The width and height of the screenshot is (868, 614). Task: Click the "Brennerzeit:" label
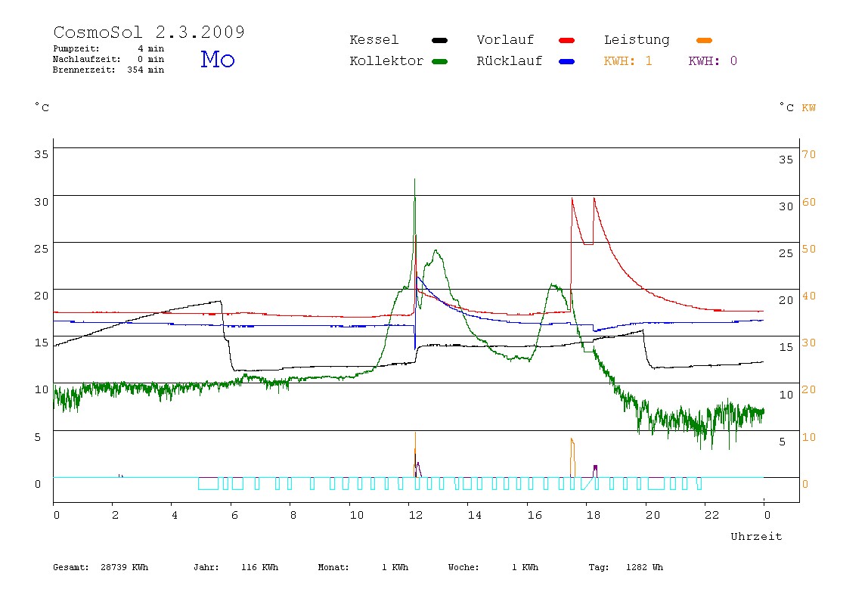(x=84, y=70)
